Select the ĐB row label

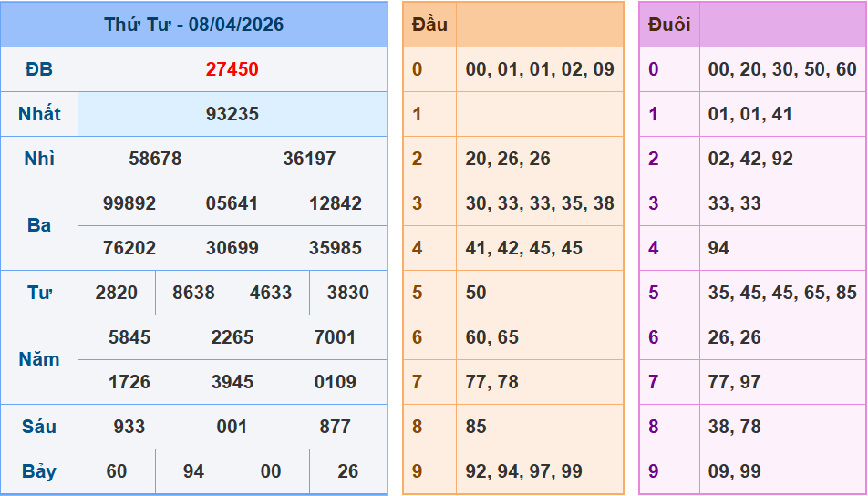[x=39, y=69]
